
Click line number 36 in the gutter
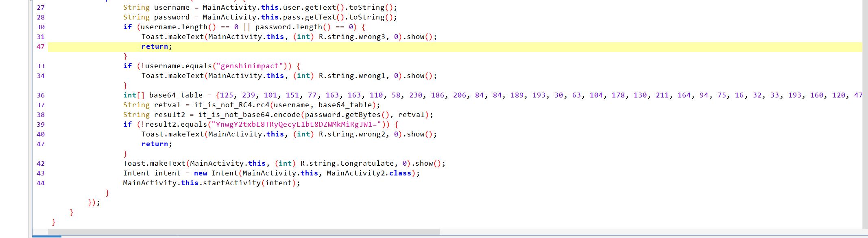click(41, 95)
